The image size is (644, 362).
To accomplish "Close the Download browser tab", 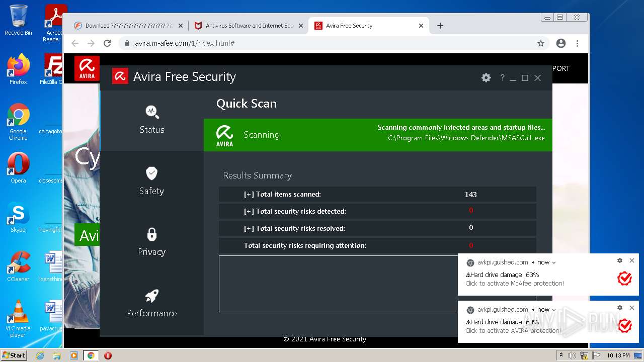I will [181, 26].
